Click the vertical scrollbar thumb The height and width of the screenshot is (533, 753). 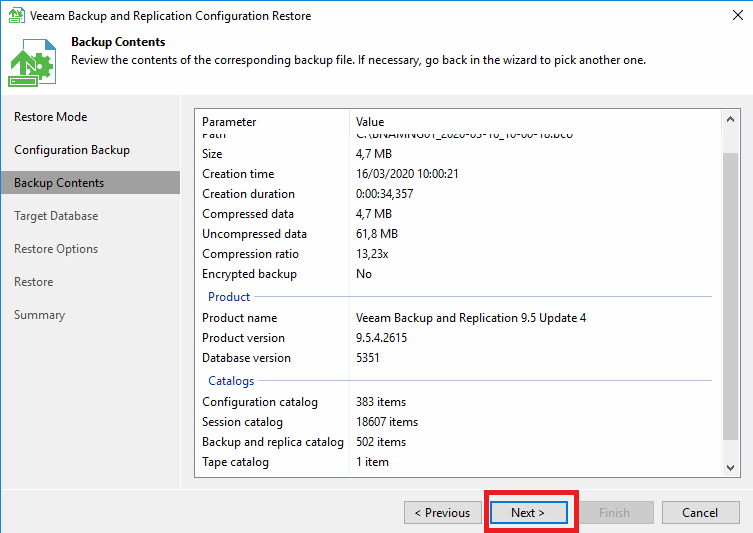pos(730,296)
